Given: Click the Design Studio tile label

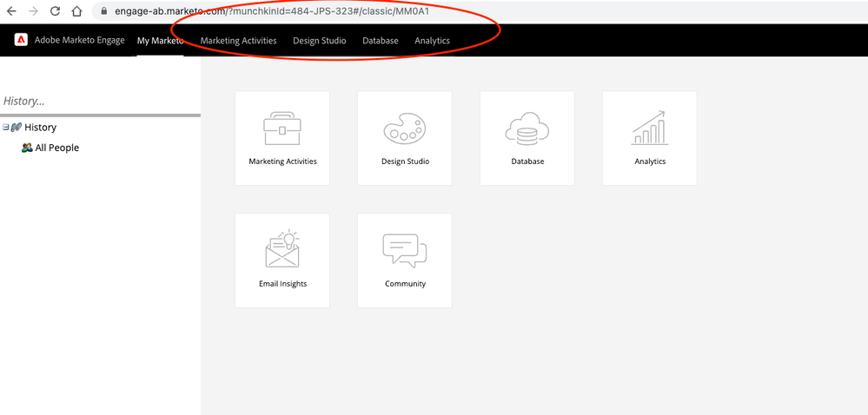Looking at the screenshot, I should (405, 161).
